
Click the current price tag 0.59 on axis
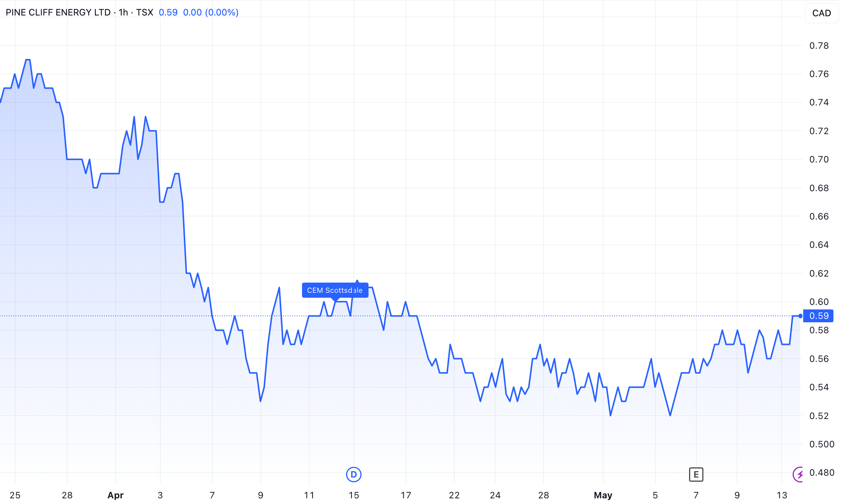(818, 316)
